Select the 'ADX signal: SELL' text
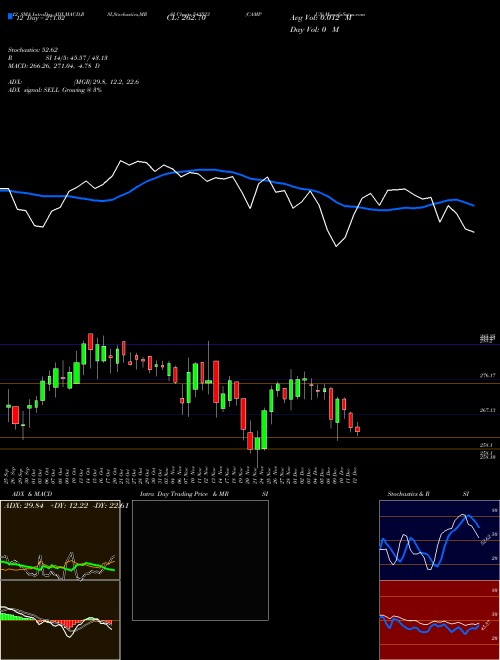The image size is (500, 660). pos(34,90)
